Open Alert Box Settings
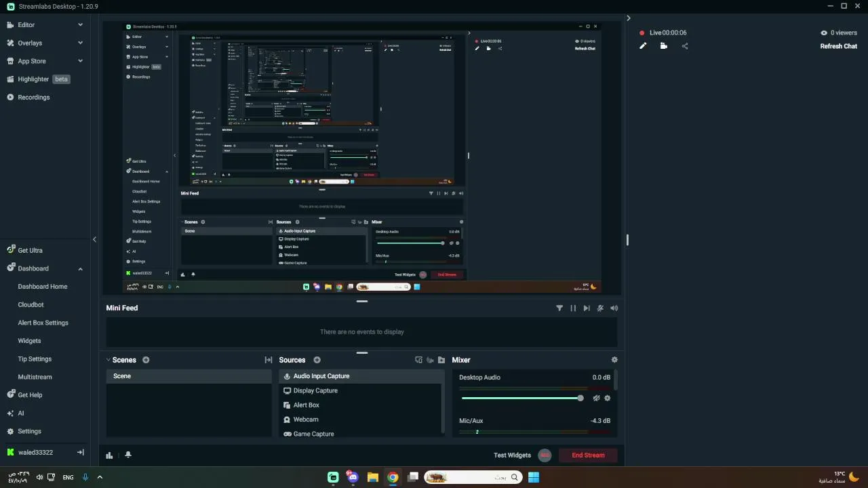Image resolution: width=868 pixels, height=488 pixels. (x=43, y=323)
